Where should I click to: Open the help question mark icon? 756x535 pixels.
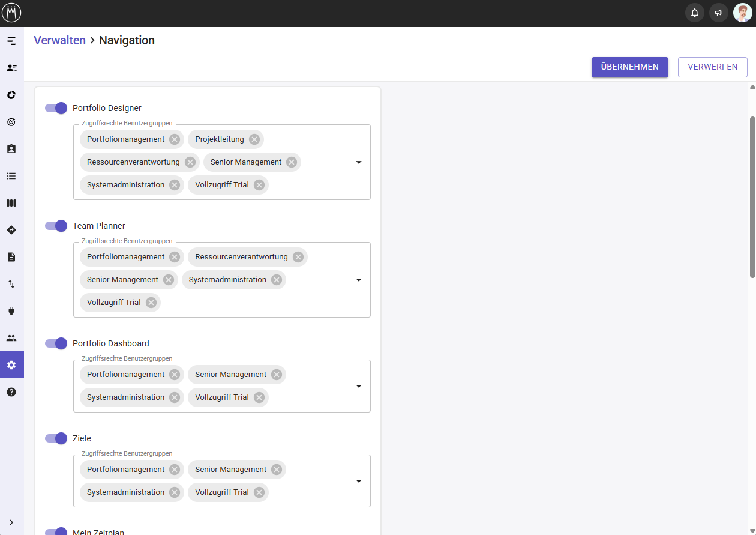tap(11, 392)
